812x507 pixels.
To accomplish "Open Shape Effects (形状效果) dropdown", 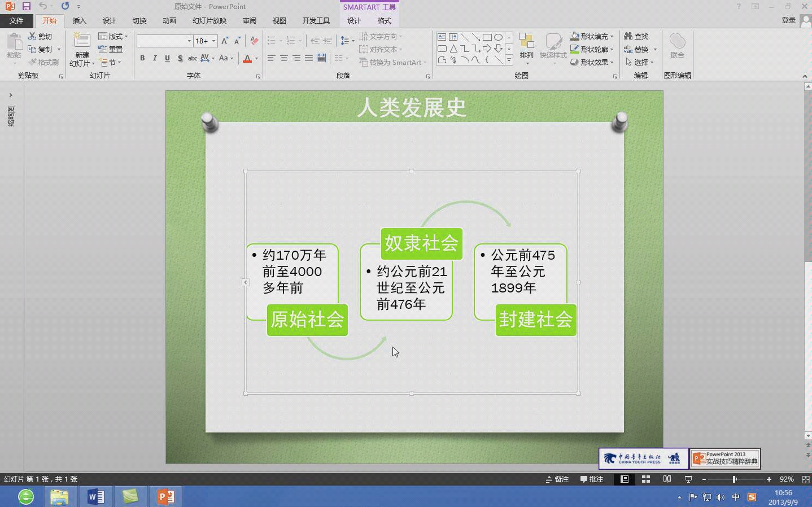I will coord(592,62).
